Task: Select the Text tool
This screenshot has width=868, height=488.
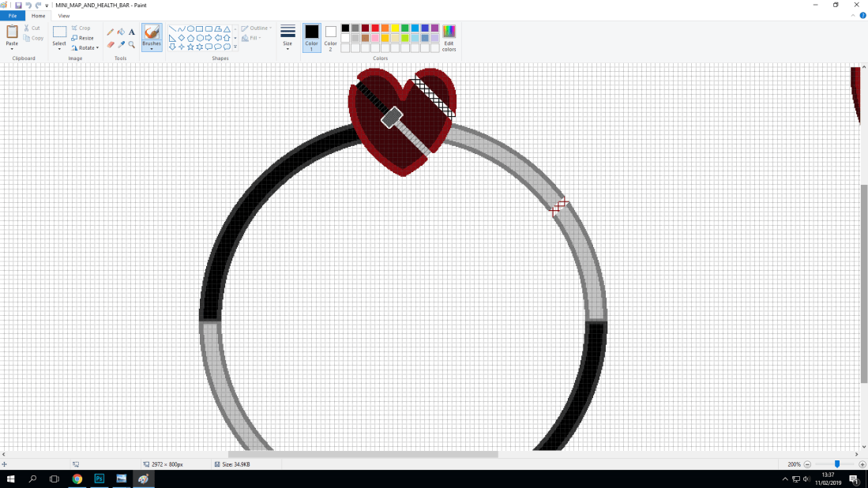Action: [131, 31]
